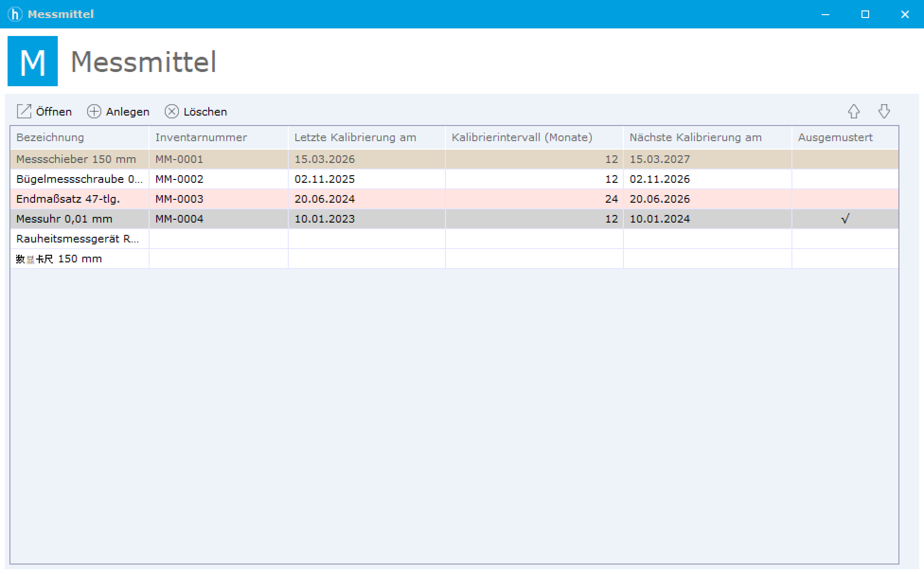This screenshot has height=574, width=924.
Task: Select the Endmaßsatz 47-tlg. row
Action: [454, 199]
